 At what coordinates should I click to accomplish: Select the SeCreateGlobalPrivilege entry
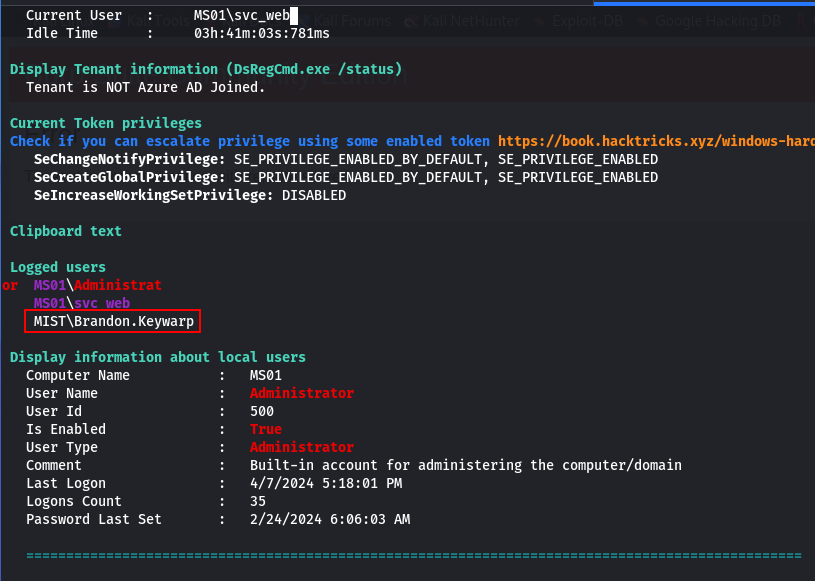click(346, 177)
